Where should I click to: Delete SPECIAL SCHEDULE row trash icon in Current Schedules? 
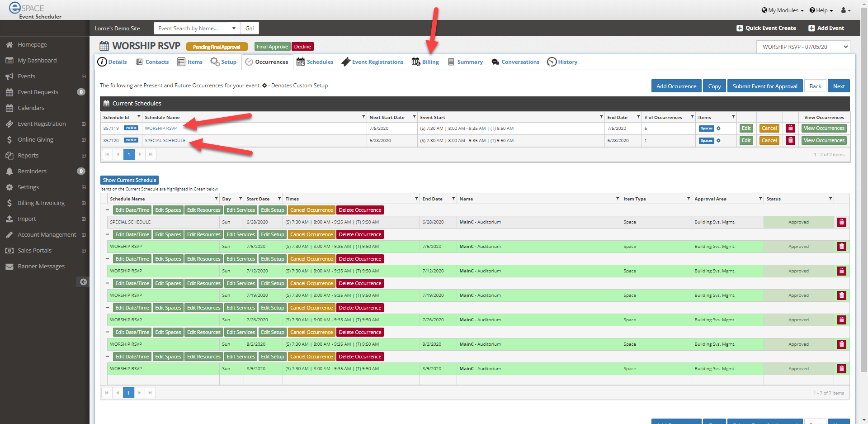coord(790,140)
